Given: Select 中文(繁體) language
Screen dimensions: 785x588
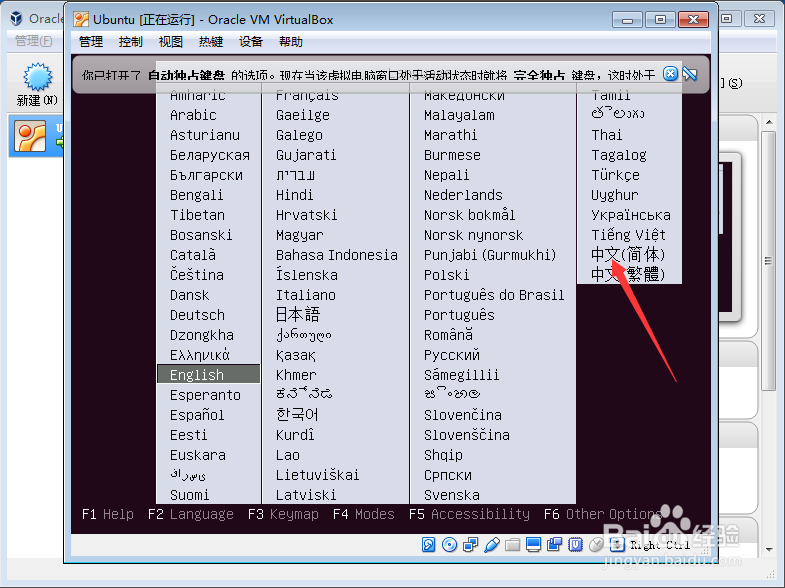Looking at the screenshot, I should (x=628, y=274).
